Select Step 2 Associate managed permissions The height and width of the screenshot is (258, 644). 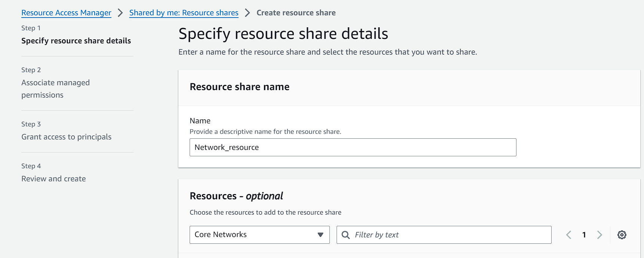point(55,89)
